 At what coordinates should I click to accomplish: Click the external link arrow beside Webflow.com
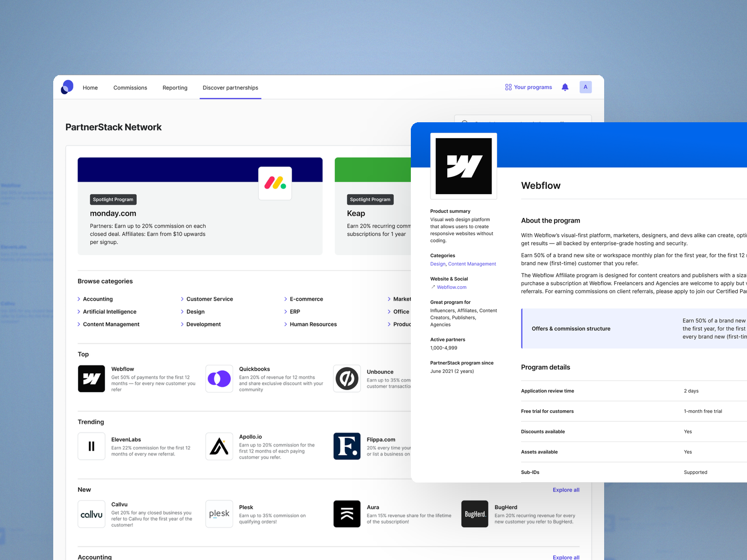point(433,287)
